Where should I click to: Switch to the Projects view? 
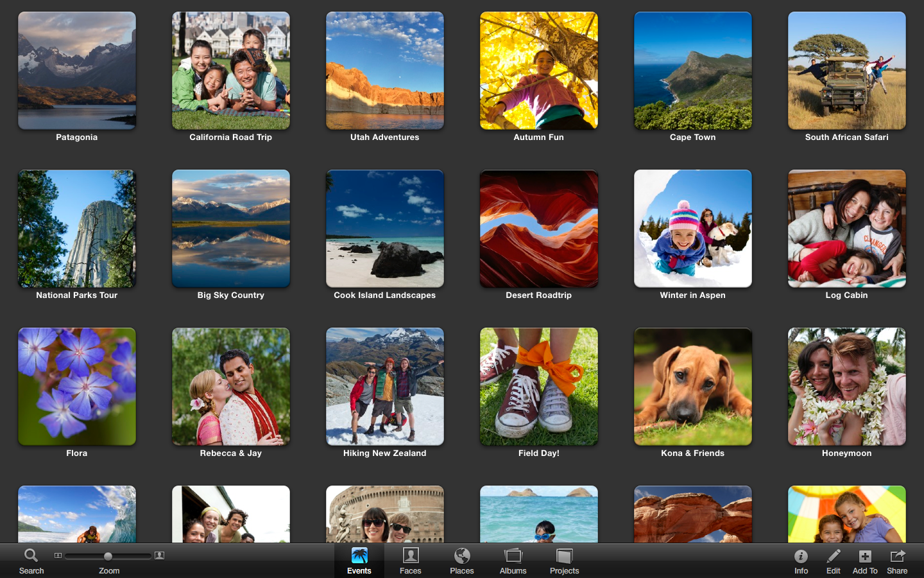point(565,561)
